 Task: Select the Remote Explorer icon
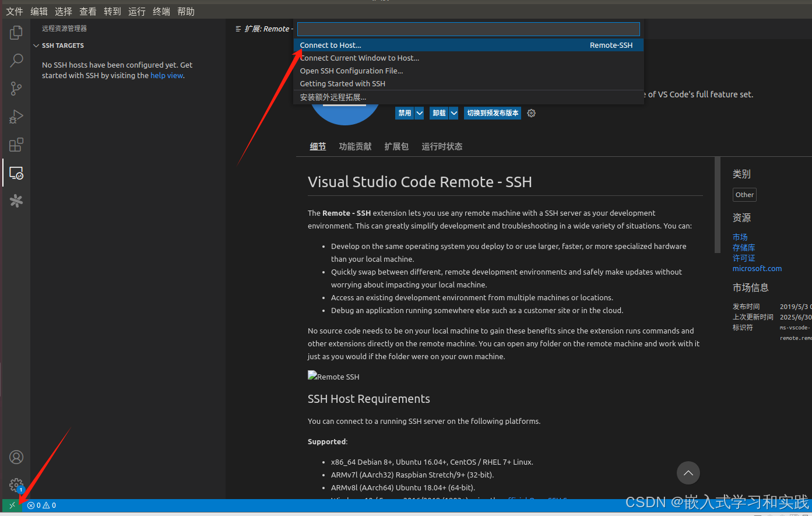tap(16, 173)
